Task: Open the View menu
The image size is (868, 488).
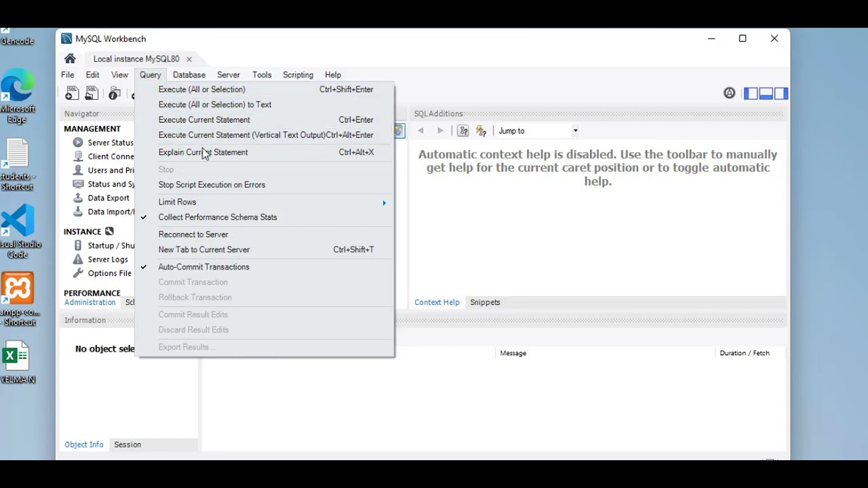Action: click(120, 75)
